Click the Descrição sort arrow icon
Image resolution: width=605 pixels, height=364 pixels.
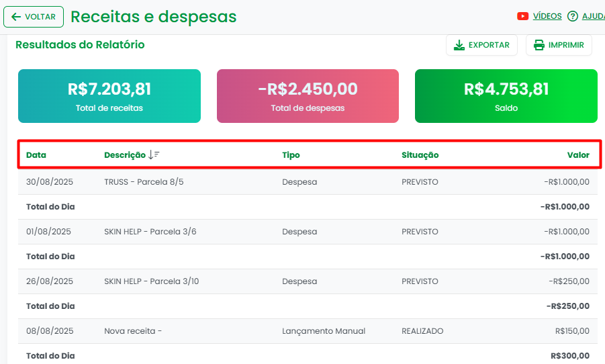(154, 155)
